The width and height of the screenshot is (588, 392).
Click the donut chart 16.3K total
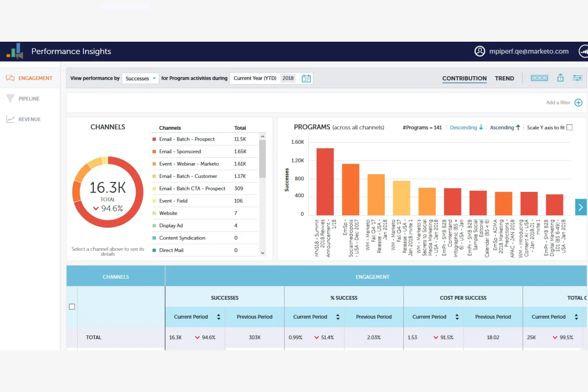pos(108,187)
